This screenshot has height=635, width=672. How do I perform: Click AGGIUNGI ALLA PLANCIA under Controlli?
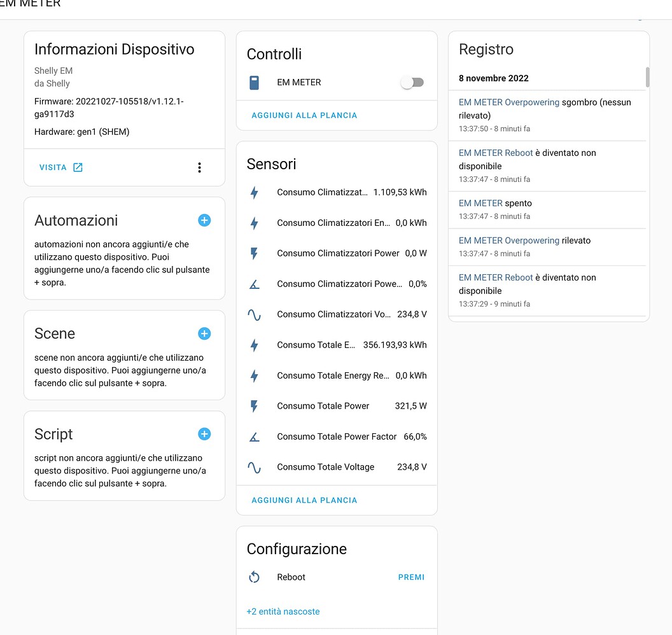pos(304,115)
